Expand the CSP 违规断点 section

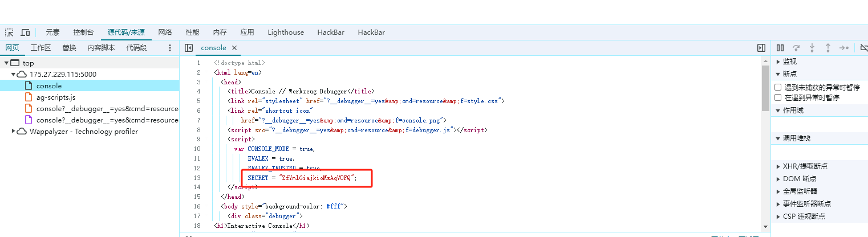coord(778,216)
